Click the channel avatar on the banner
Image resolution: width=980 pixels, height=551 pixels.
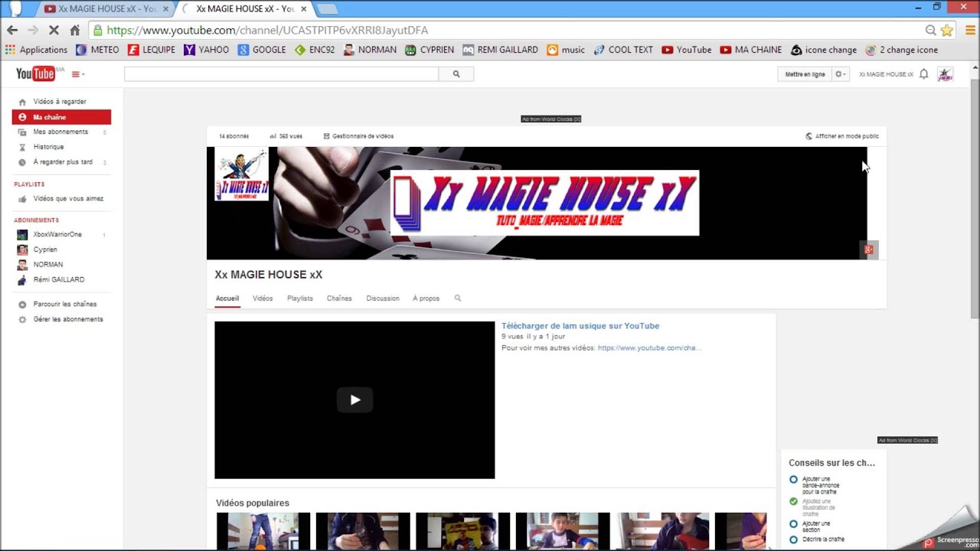(242, 174)
